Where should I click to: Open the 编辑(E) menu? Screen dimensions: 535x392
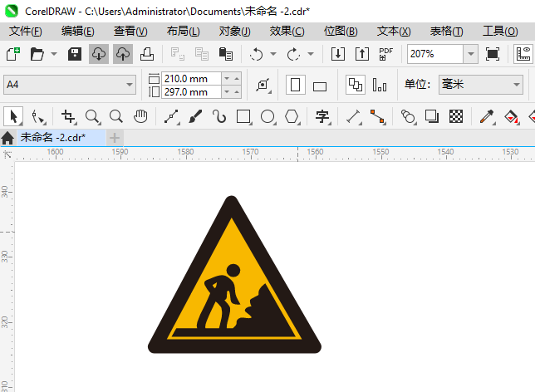78,31
